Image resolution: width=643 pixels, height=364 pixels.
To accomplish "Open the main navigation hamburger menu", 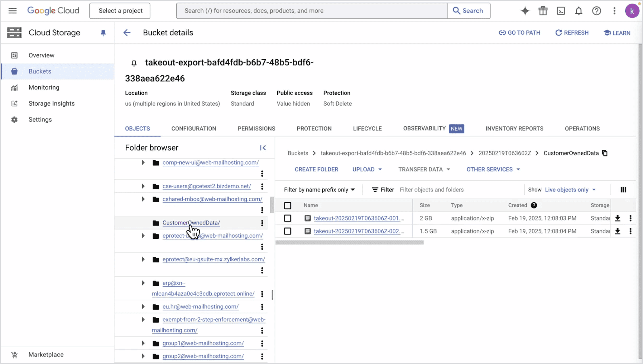I will [x=13, y=11].
